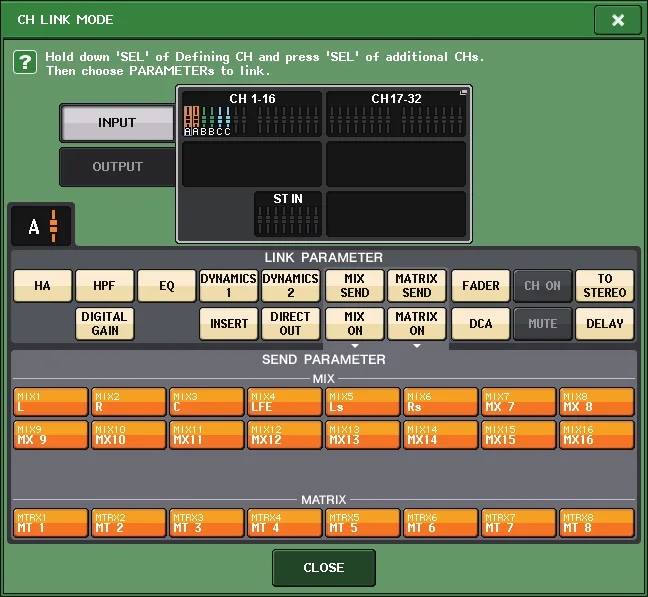
Task: Toggle MIX ON link parameter
Action: point(355,324)
